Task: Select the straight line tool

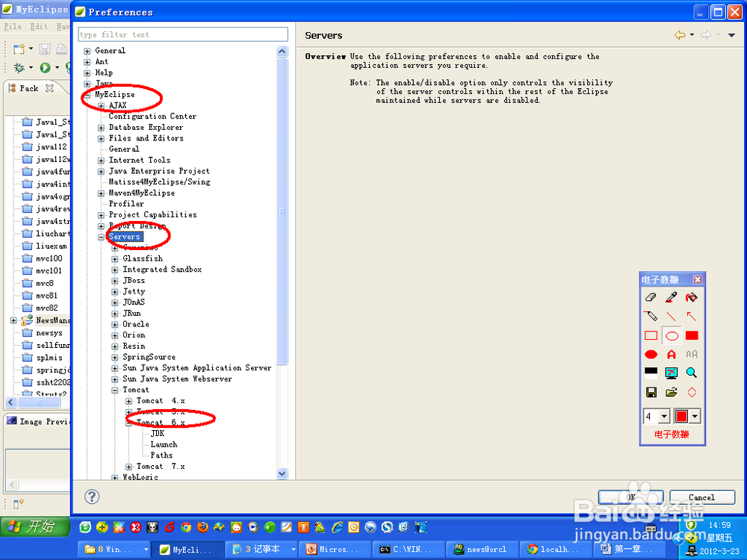Action: click(672, 316)
